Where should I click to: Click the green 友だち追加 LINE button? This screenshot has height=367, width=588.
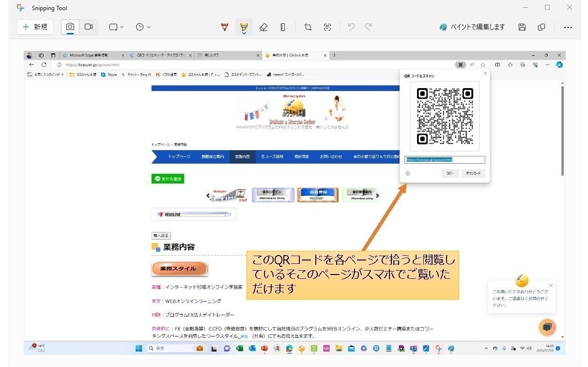coord(168,179)
